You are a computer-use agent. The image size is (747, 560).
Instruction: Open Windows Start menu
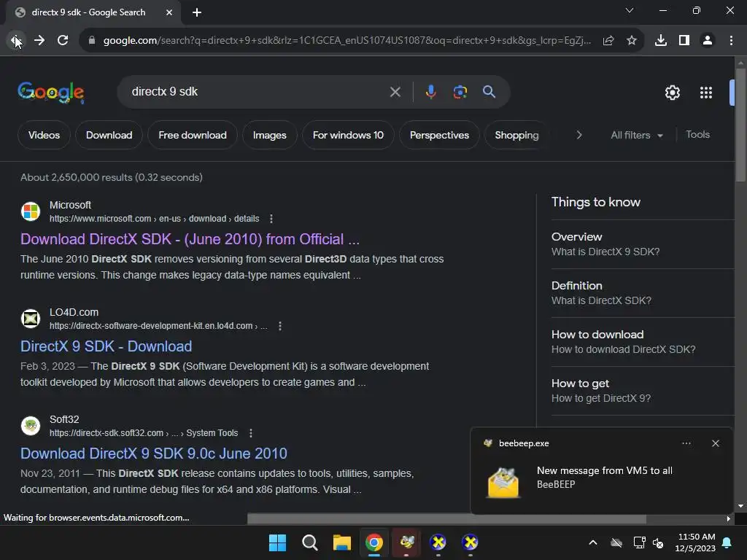[x=277, y=542]
